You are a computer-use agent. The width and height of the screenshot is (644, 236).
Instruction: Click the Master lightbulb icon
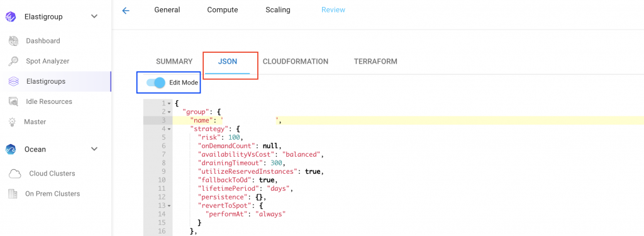click(13, 121)
